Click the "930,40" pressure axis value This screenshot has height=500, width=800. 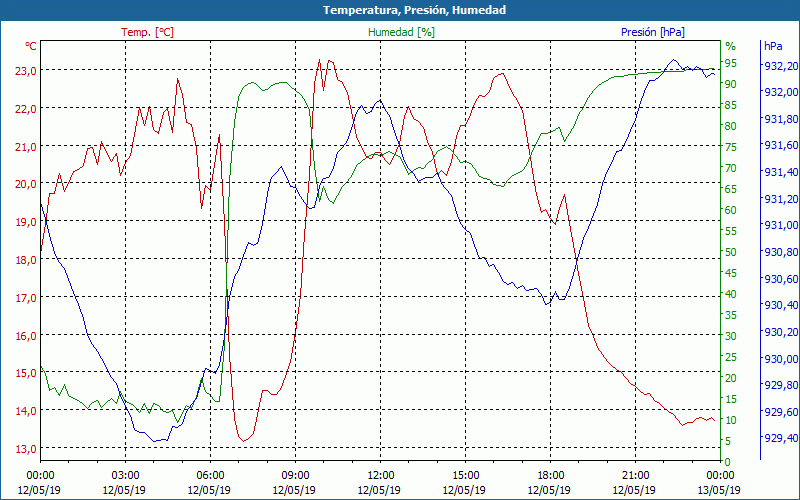[x=779, y=305]
